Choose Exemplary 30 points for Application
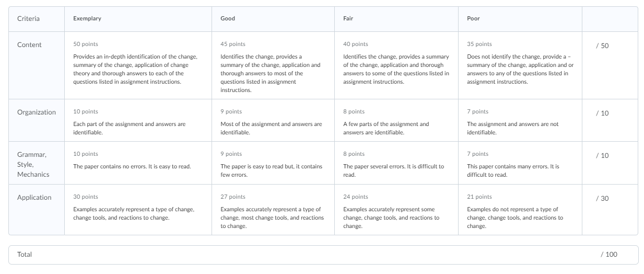Image resolution: width=644 pixels, height=274 pixels. click(138, 210)
